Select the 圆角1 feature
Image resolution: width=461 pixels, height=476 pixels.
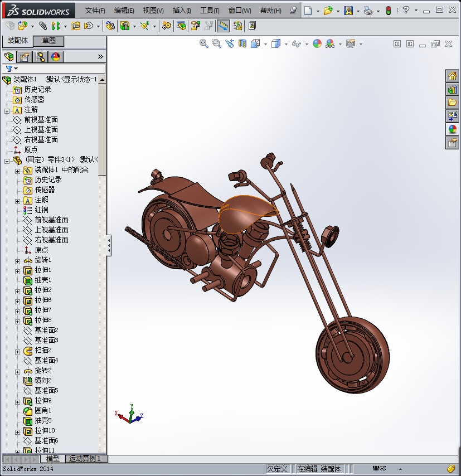point(43,410)
